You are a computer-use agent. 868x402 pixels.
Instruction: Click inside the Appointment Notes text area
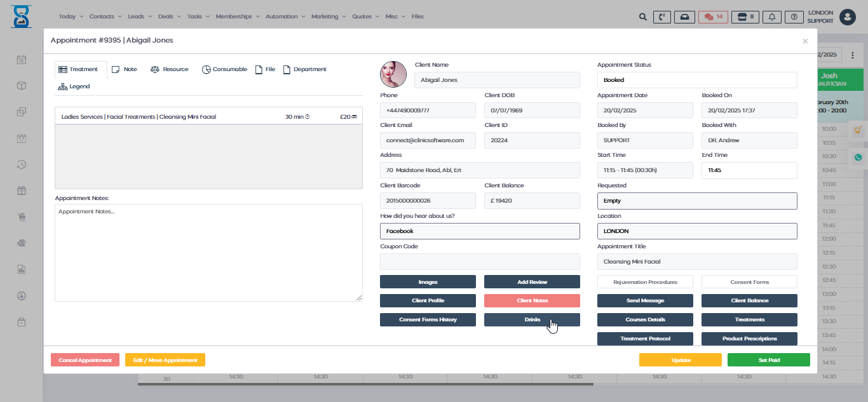coord(208,252)
